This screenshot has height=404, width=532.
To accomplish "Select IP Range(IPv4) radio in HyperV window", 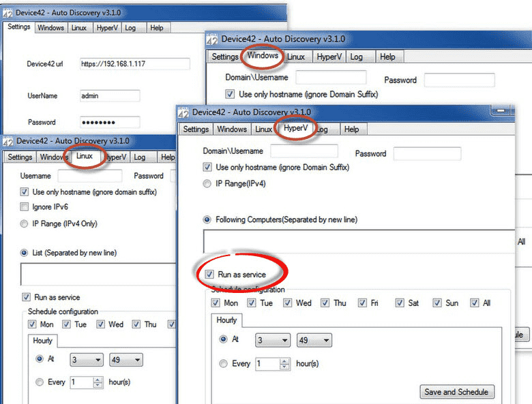I will [x=207, y=184].
